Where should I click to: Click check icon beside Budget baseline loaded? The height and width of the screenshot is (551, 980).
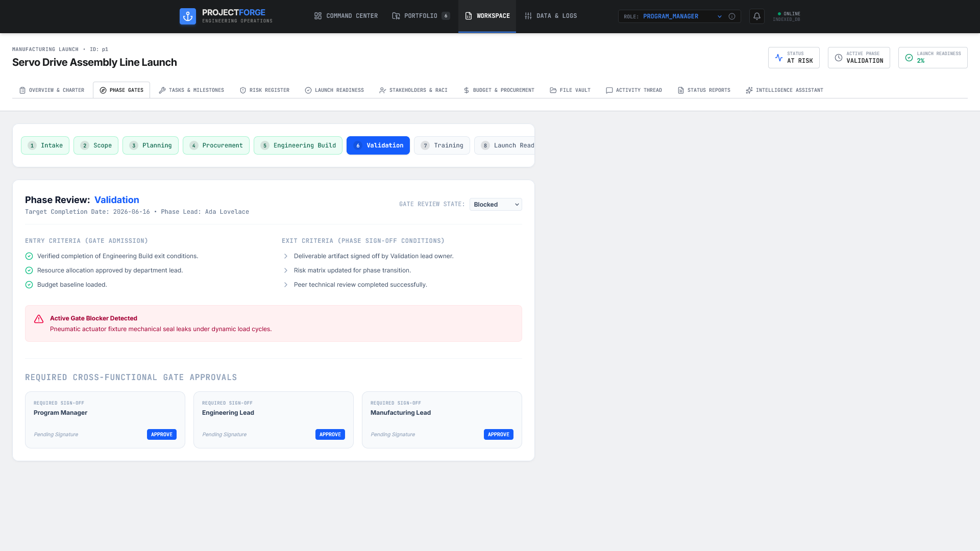tap(29, 285)
